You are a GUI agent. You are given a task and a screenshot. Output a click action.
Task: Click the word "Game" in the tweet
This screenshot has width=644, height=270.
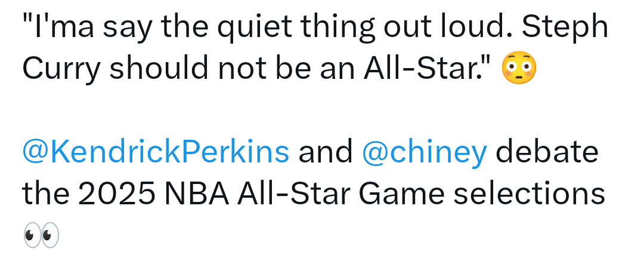pos(402,194)
